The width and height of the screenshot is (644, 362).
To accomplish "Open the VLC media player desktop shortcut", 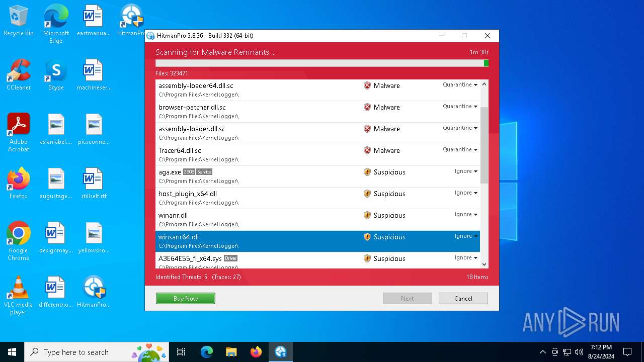I will click(x=19, y=296).
